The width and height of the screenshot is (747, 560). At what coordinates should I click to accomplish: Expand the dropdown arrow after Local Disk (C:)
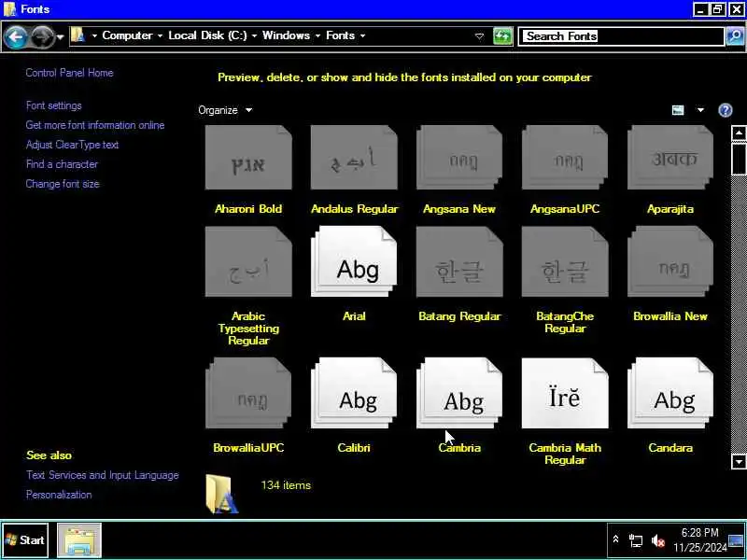(254, 35)
